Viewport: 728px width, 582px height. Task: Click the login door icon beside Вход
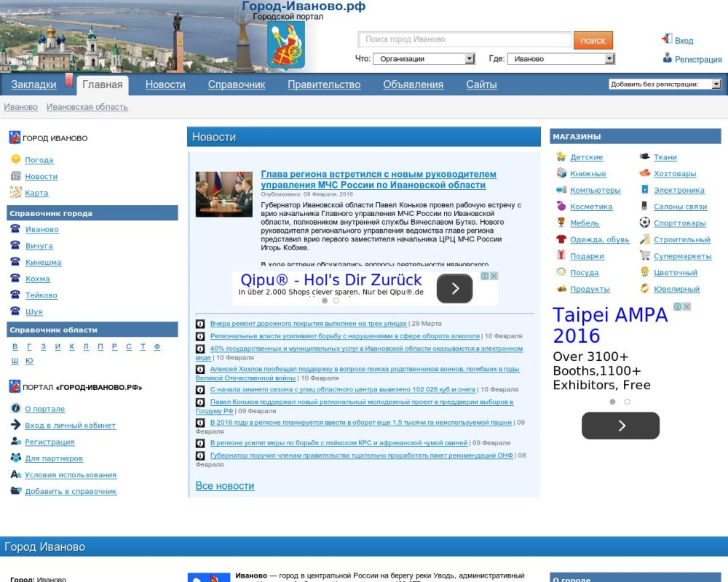tap(666, 39)
